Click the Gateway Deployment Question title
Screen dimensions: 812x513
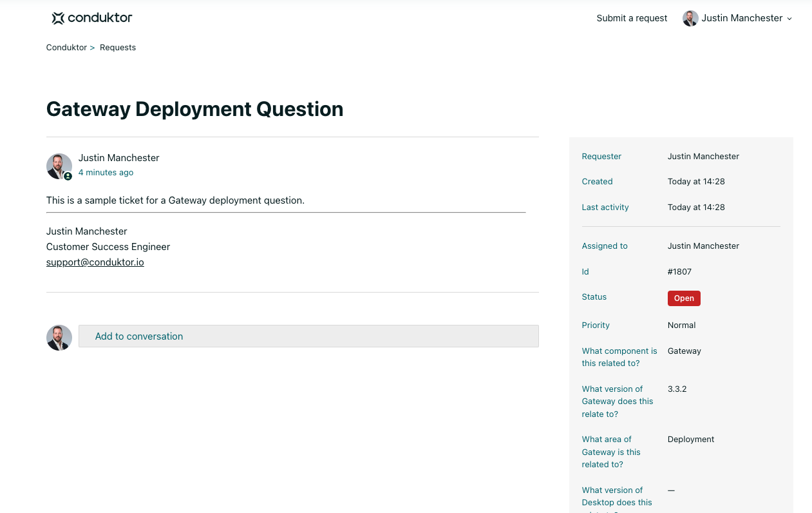[194, 109]
